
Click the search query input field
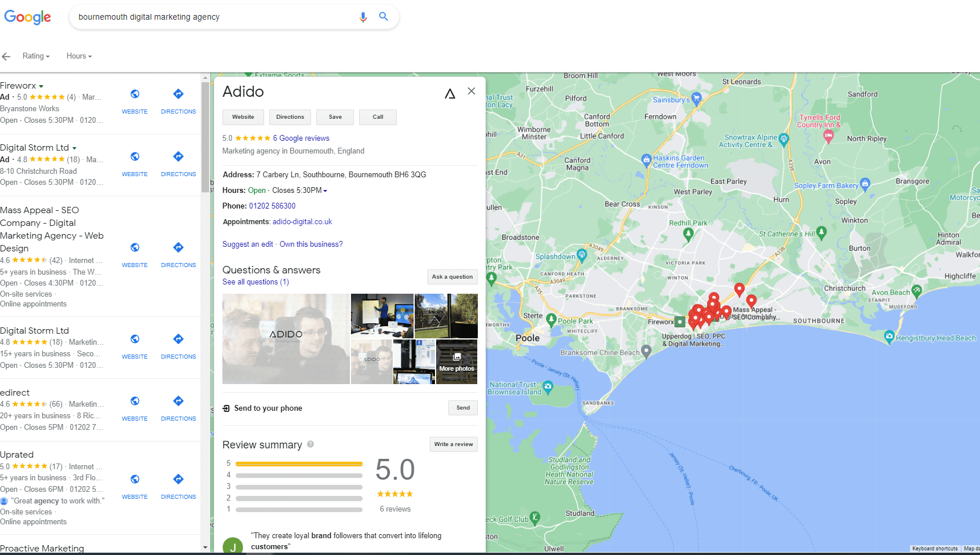pos(214,17)
